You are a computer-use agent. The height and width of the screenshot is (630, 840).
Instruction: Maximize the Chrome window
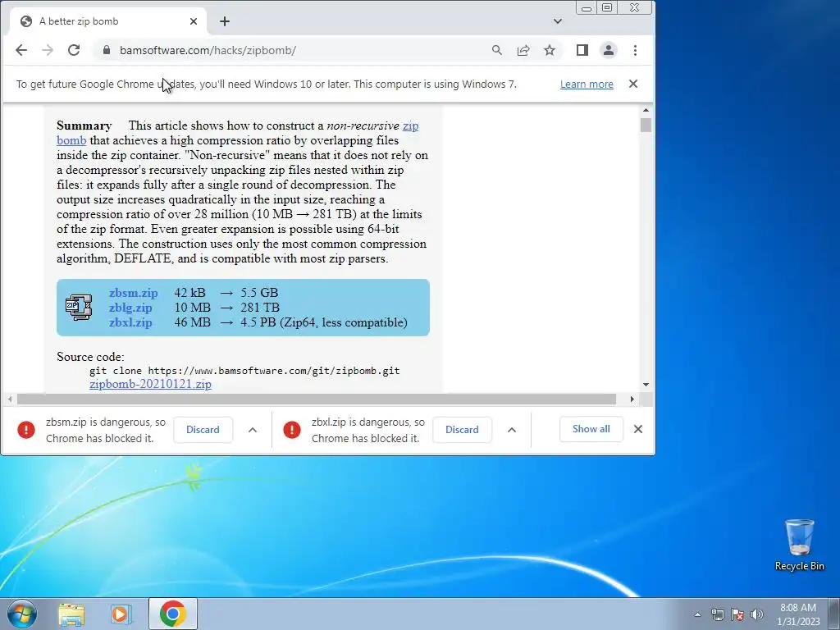click(607, 7)
